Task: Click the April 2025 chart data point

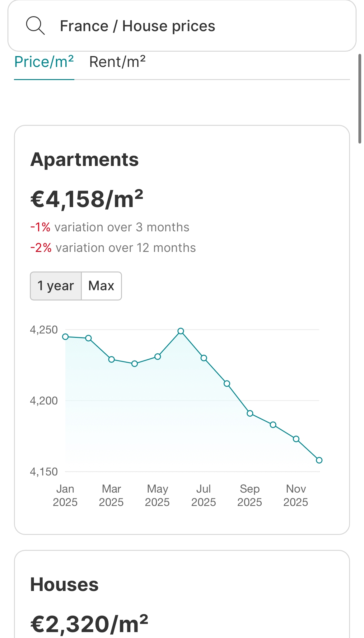Action: [x=134, y=364]
